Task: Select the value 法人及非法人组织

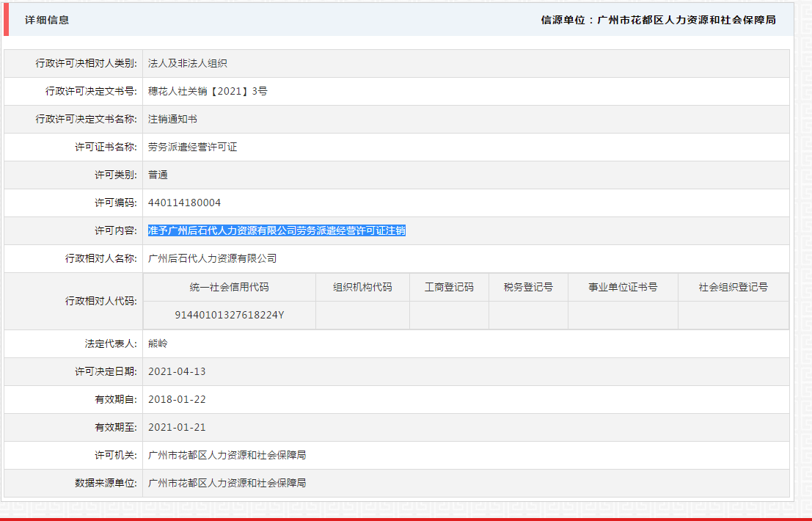Action: coord(188,63)
